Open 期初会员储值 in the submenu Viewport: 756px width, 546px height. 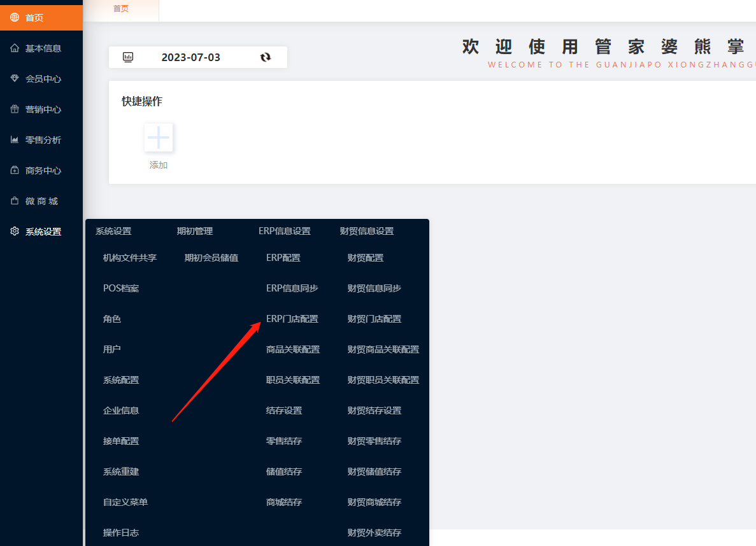[x=211, y=258]
